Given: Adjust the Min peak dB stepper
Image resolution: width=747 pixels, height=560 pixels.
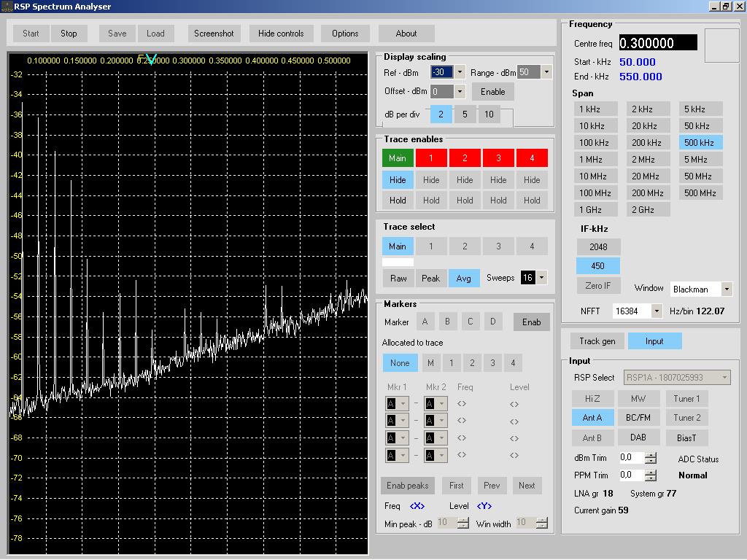Looking at the screenshot, I should pos(462,523).
